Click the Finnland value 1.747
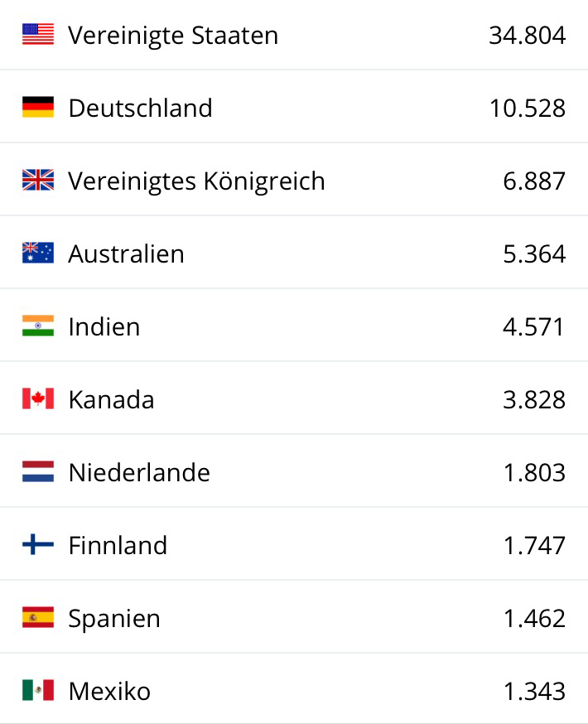 (x=534, y=546)
